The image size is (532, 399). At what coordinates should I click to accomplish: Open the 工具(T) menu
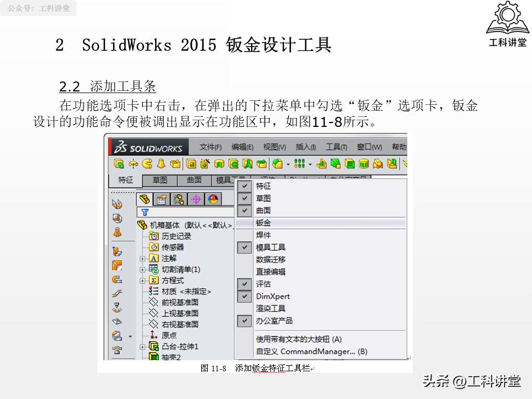coord(336,147)
